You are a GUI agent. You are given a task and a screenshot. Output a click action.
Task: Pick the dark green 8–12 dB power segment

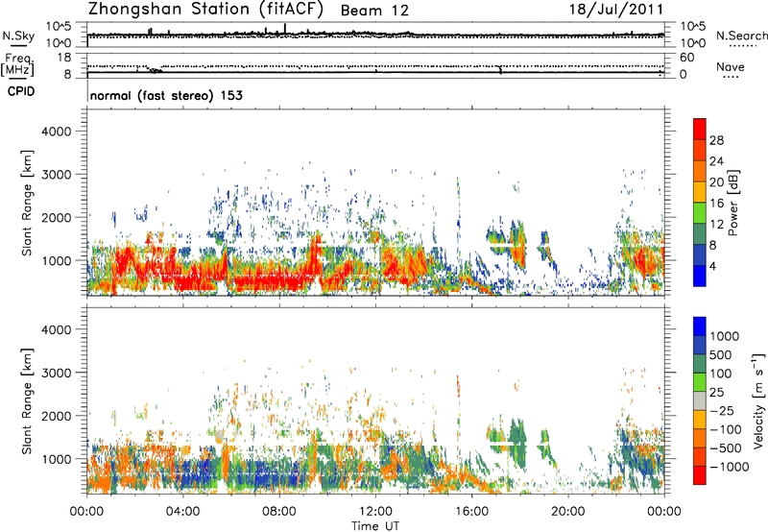tap(700, 234)
